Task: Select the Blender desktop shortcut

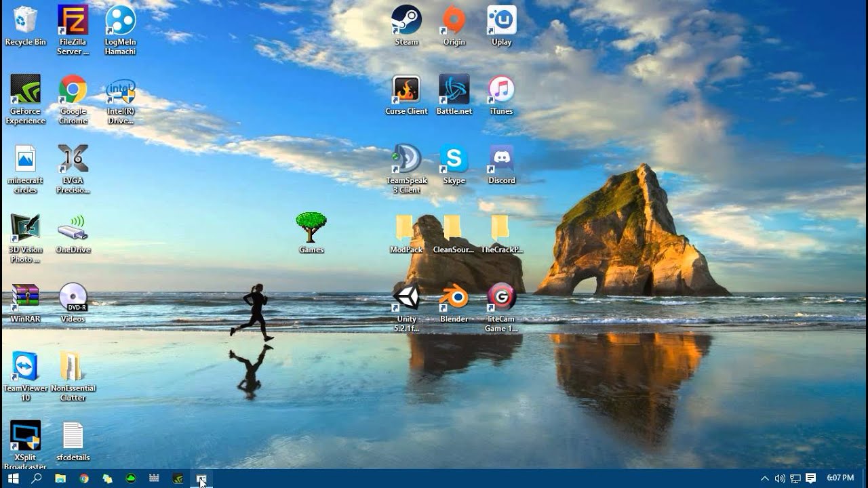Action: pos(454,303)
